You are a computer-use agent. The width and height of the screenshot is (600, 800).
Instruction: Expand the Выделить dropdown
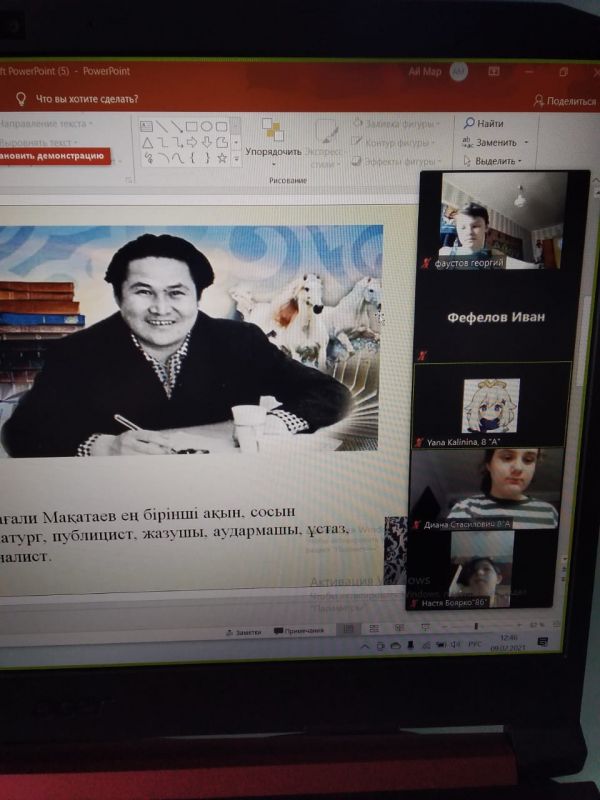click(521, 160)
